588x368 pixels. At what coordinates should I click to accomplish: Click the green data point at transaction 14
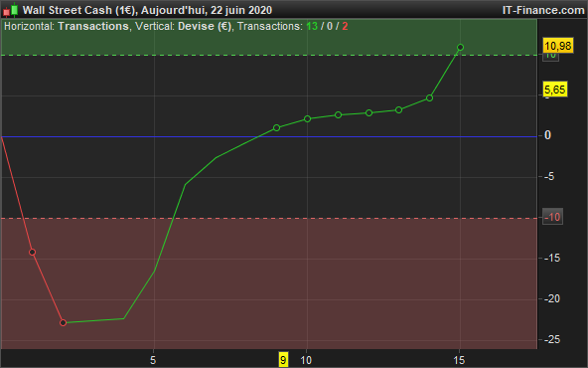pos(429,98)
